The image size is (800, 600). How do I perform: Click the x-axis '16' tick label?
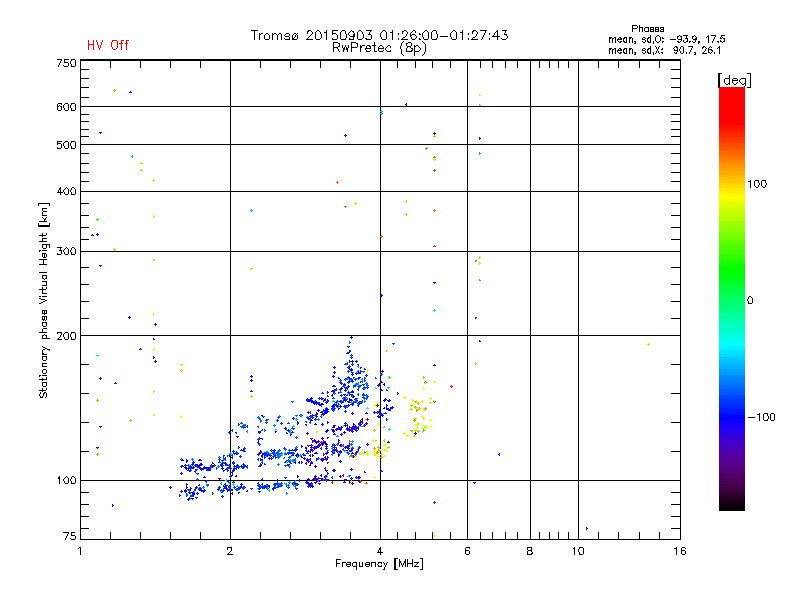[680, 551]
